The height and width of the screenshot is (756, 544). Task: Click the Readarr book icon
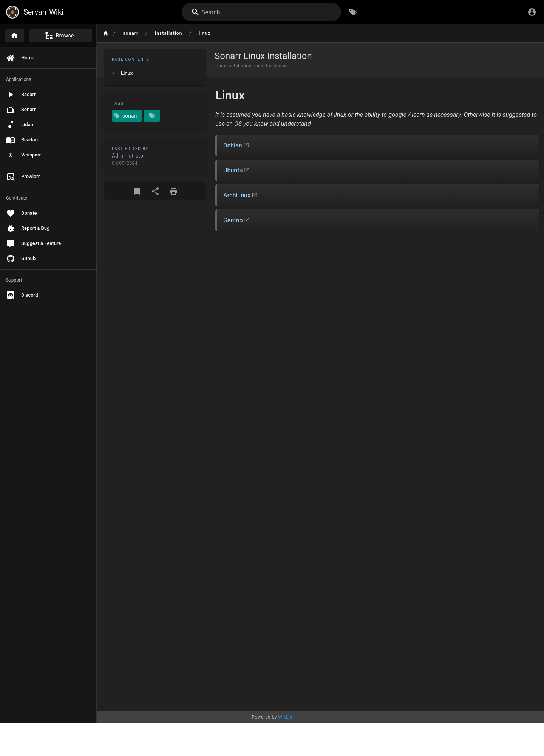[11, 140]
